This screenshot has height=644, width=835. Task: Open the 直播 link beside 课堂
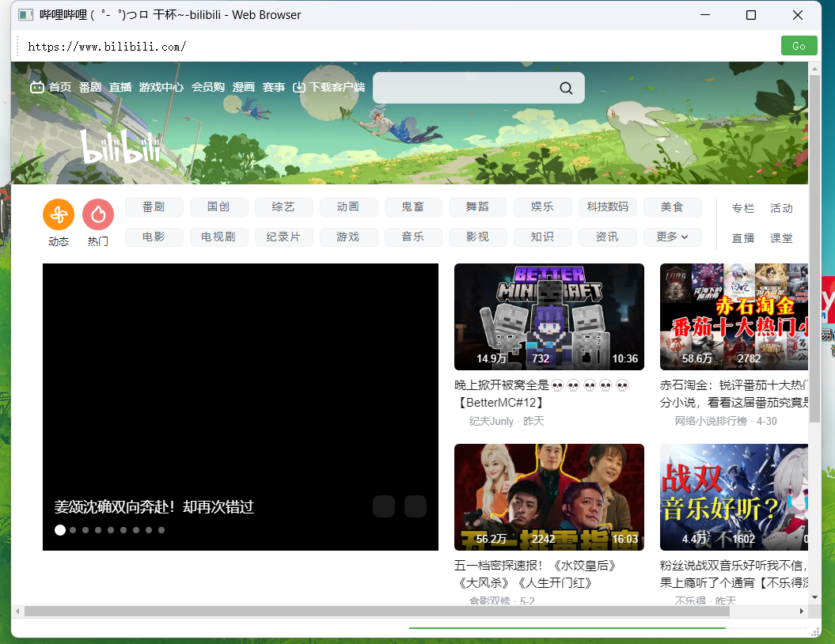[x=743, y=238]
